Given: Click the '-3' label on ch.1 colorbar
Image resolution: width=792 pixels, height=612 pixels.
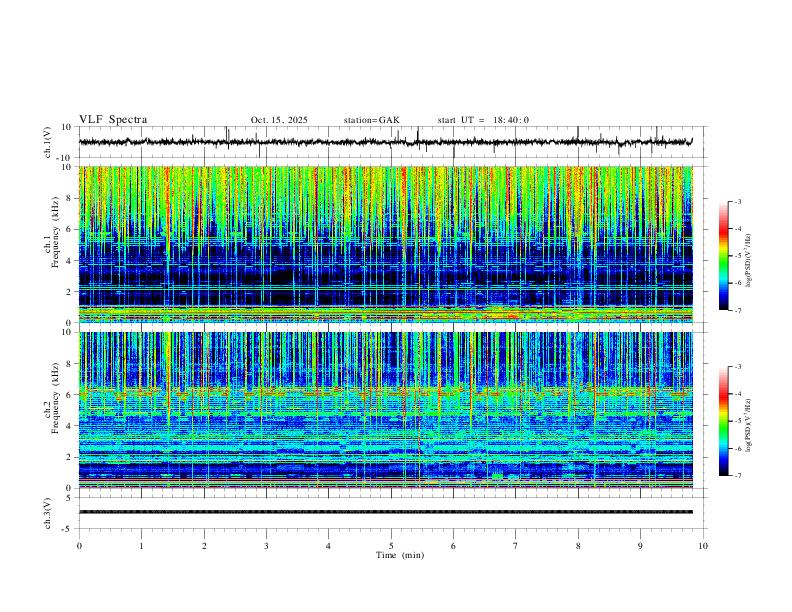Looking at the screenshot, I should pyautogui.click(x=738, y=201).
